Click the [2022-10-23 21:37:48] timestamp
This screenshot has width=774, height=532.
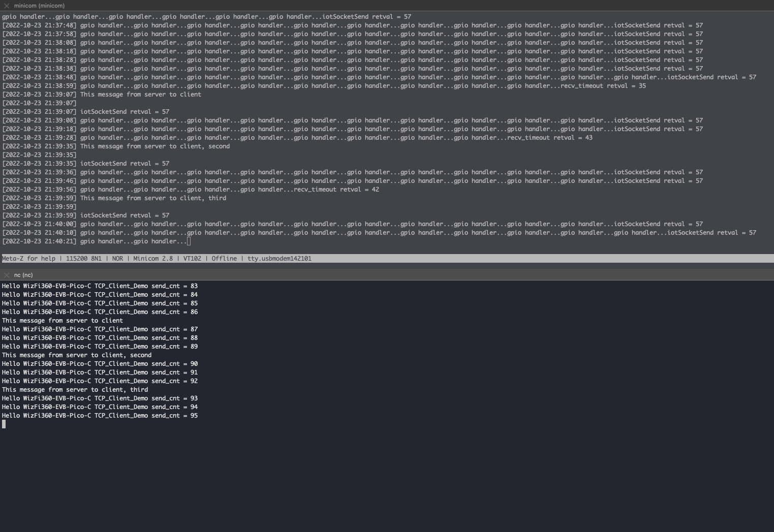pyautogui.click(x=40, y=25)
